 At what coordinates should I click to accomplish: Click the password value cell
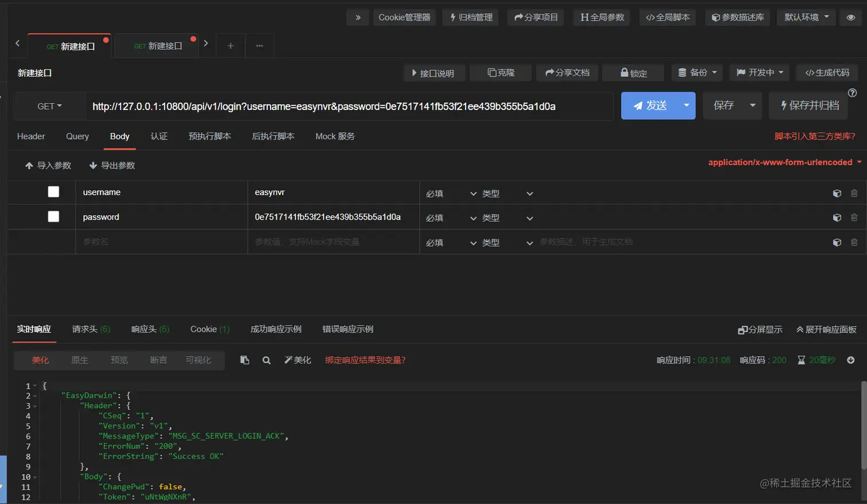pyautogui.click(x=334, y=217)
